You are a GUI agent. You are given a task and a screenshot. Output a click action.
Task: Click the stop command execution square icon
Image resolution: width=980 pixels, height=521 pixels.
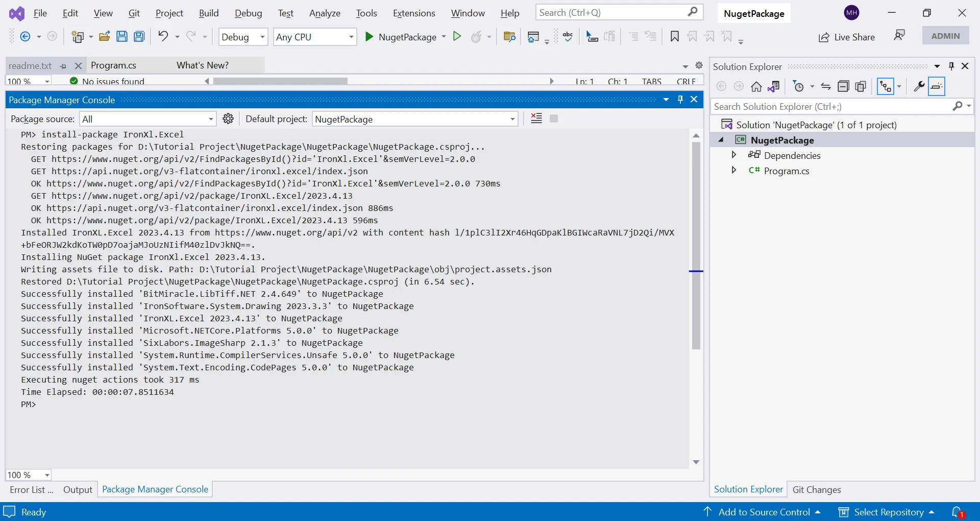(x=554, y=119)
